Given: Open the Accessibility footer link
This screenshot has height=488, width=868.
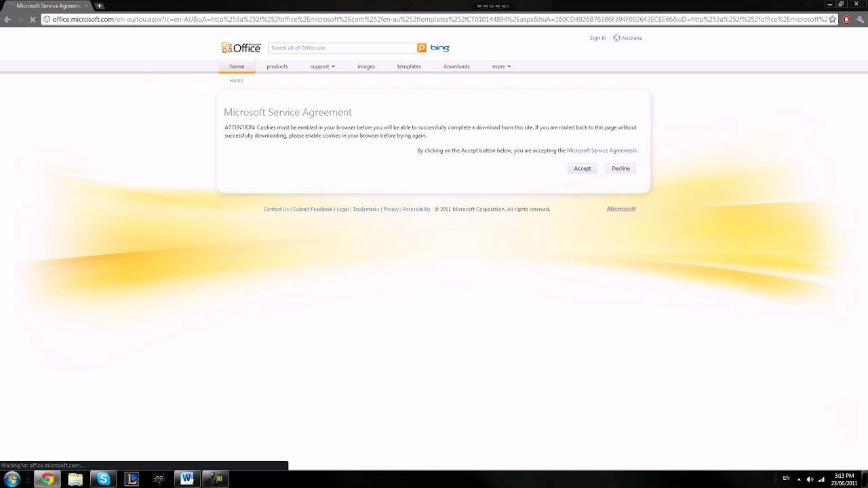Looking at the screenshot, I should 416,209.
